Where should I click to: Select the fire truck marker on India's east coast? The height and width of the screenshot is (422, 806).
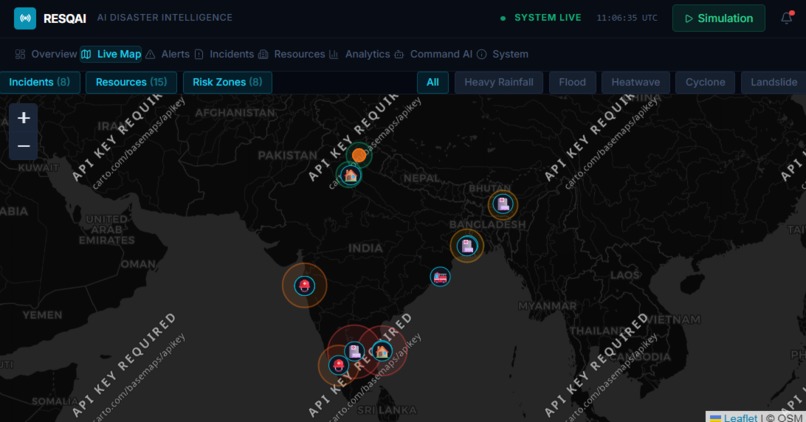pyautogui.click(x=440, y=277)
